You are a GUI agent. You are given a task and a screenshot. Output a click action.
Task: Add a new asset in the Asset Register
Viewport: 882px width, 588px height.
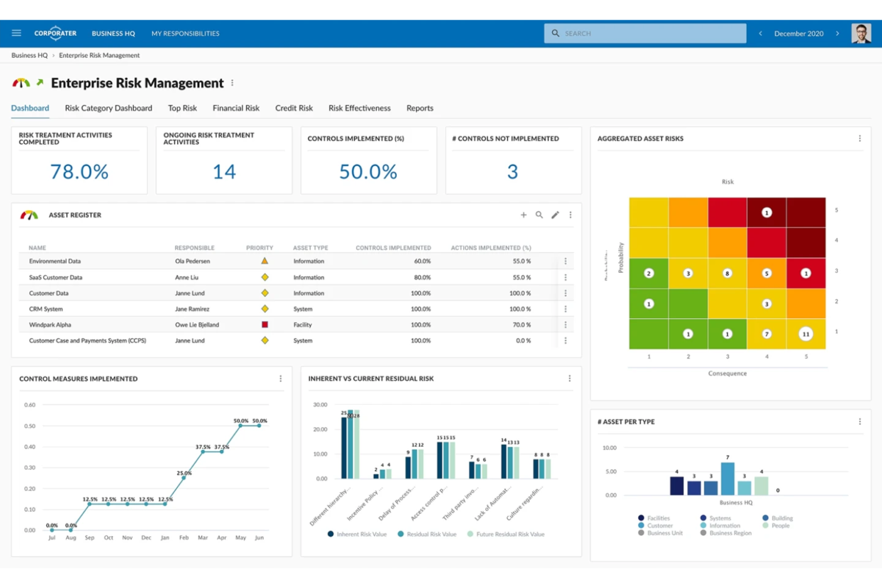pos(524,214)
